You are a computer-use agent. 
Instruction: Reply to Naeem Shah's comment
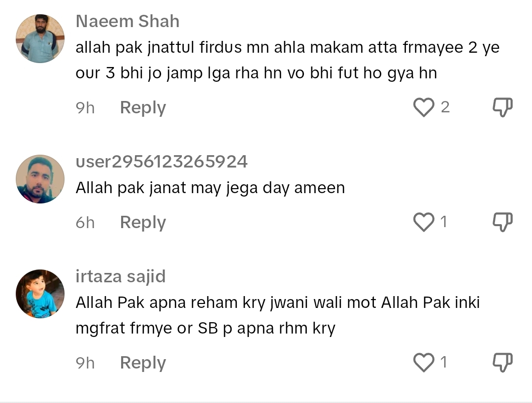point(143,107)
